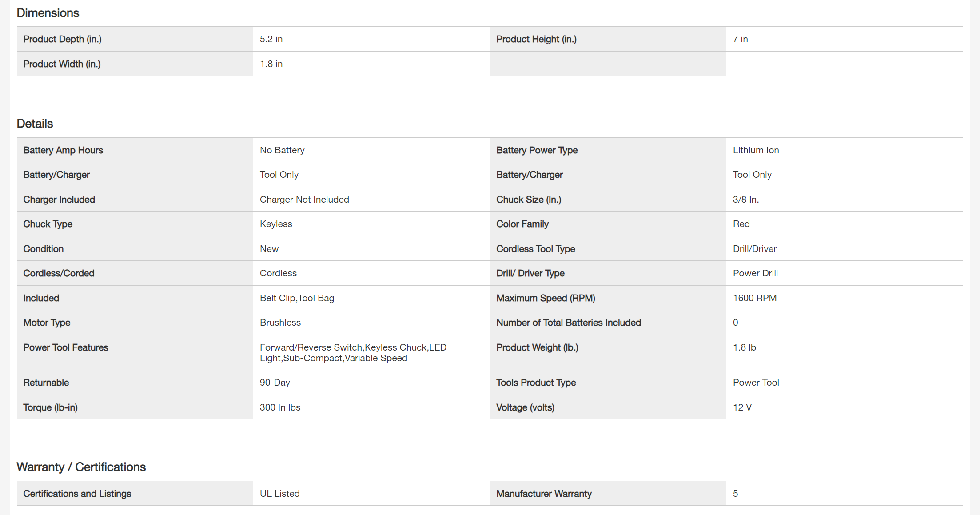Click the Brushless motor type value
The width and height of the screenshot is (980, 515).
click(280, 323)
